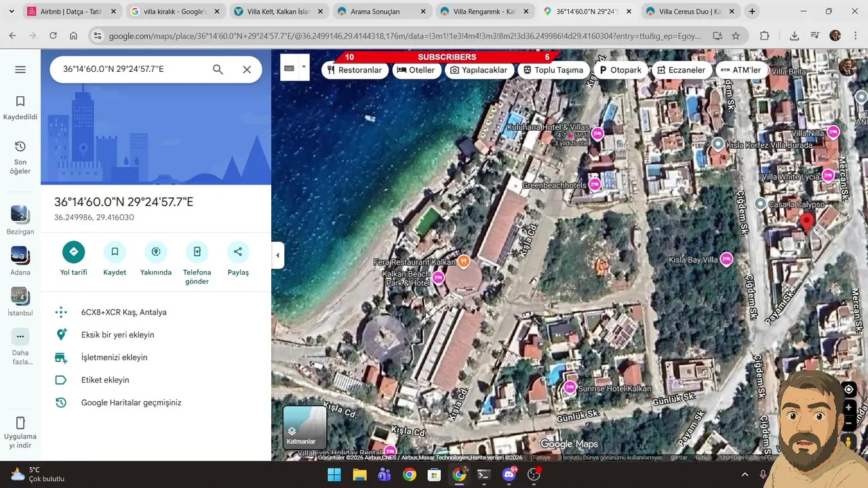868x488 pixels.
Task: Filter map by ATM'ler chip
Action: (x=741, y=70)
